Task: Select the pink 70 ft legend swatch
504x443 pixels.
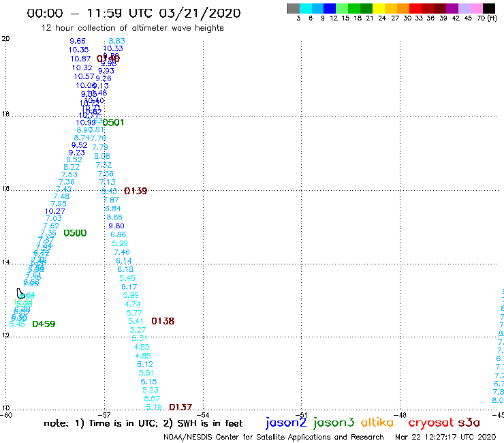Action: (x=476, y=9)
